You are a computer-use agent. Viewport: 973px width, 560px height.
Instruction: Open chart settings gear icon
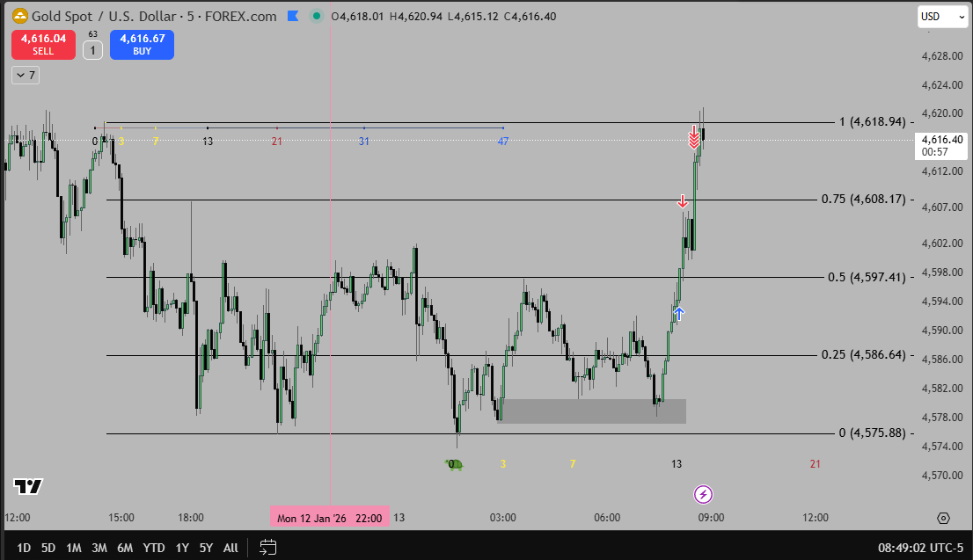click(x=943, y=518)
